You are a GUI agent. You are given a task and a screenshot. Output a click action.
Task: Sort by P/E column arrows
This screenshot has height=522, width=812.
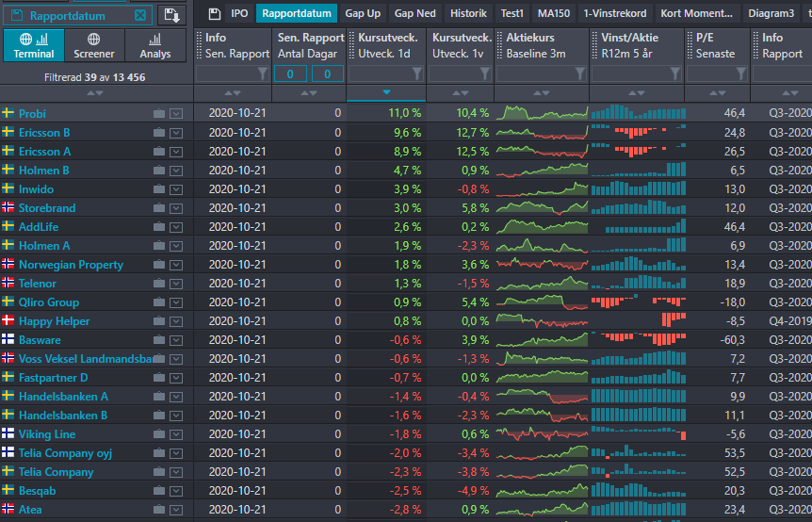(x=717, y=93)
